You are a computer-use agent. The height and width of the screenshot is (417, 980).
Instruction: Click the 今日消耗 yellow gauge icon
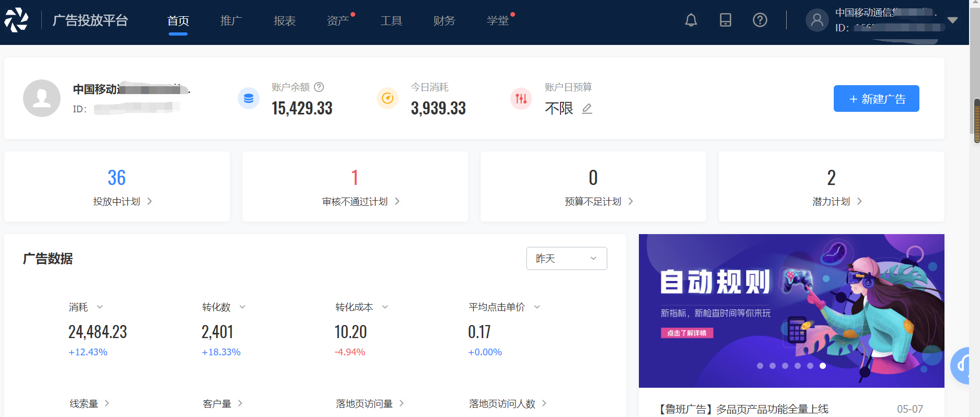(387, 98)
